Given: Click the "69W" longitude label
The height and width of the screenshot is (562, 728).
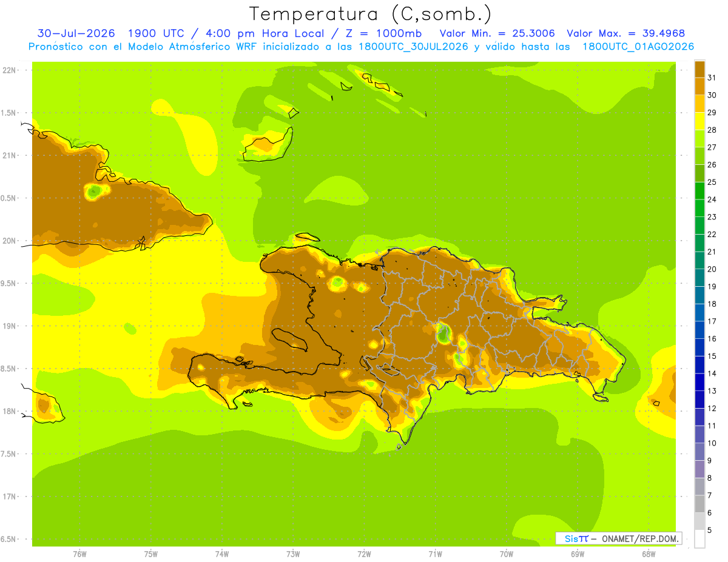Looking at the screenshot, I should [578, 554].
